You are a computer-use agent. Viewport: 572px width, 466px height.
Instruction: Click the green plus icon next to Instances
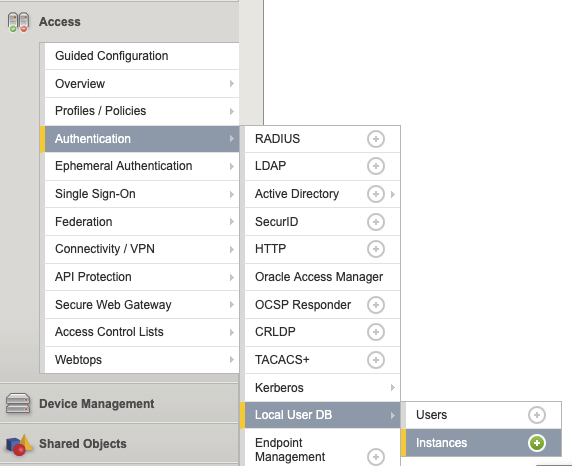click(537, 443)
